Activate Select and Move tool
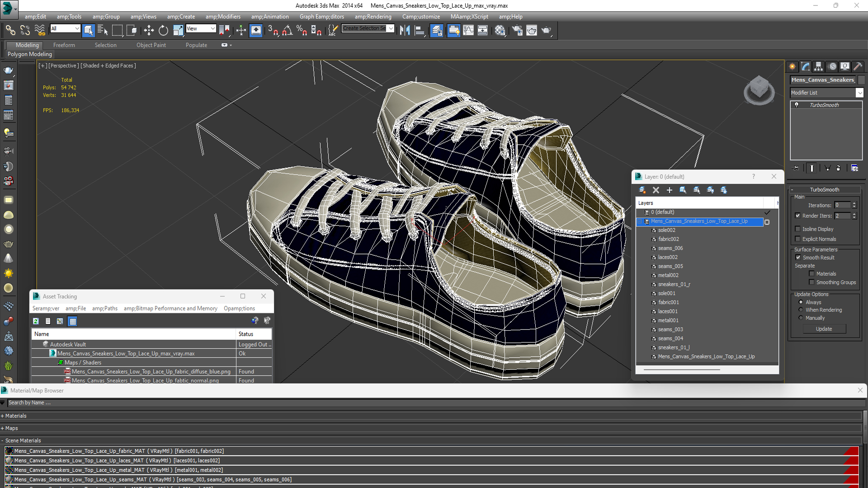 149,30
